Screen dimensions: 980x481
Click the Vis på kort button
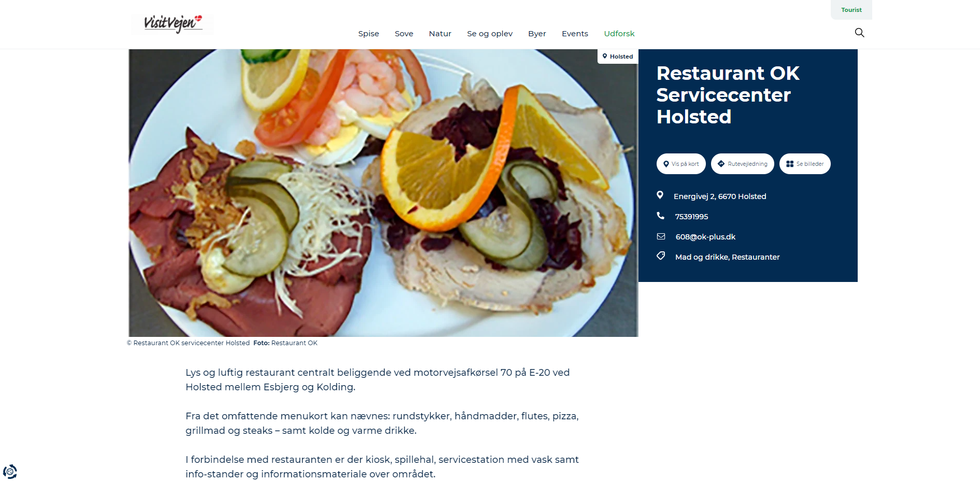[x=681, y=164]
